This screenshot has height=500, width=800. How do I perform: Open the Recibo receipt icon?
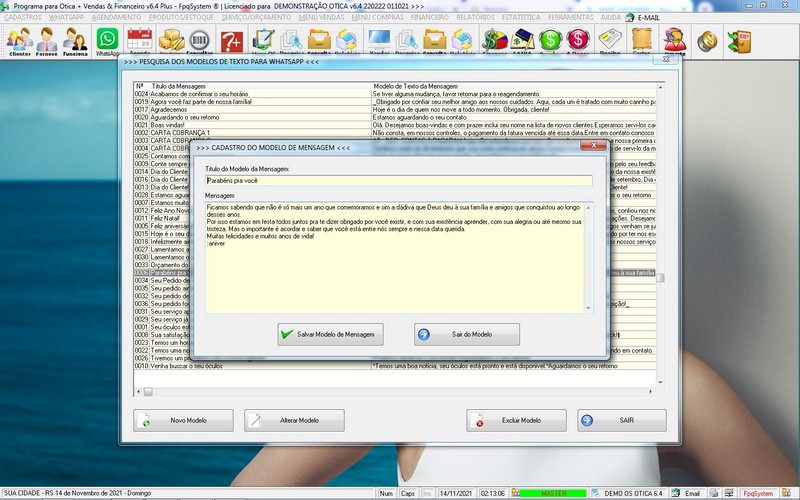coord(610,41)
